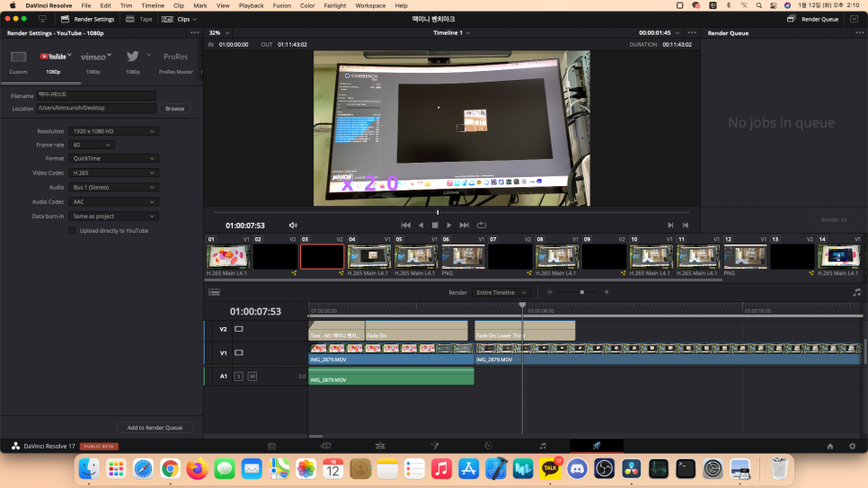Toggle loop playback
Viewport: 868px width, 488px height.
(x=482, y=226)
